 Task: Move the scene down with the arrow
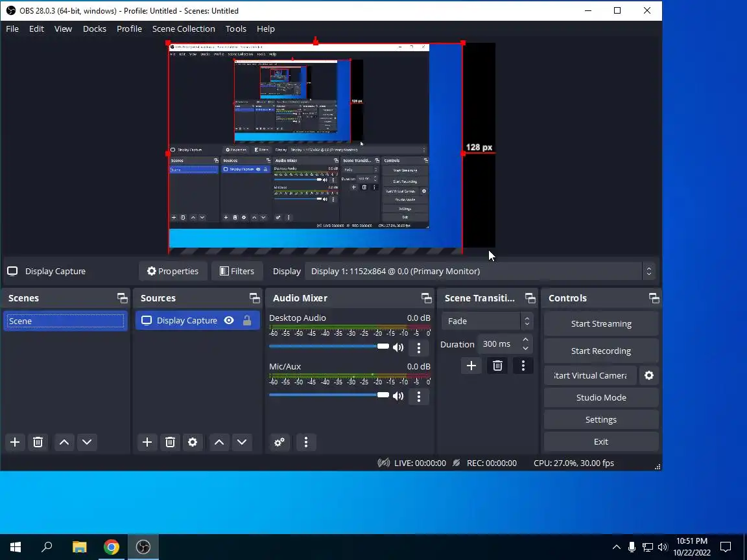click(87, 442)
